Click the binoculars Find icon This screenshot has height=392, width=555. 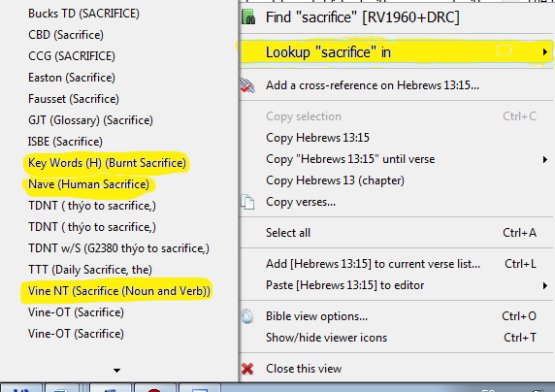pos(248,17)
